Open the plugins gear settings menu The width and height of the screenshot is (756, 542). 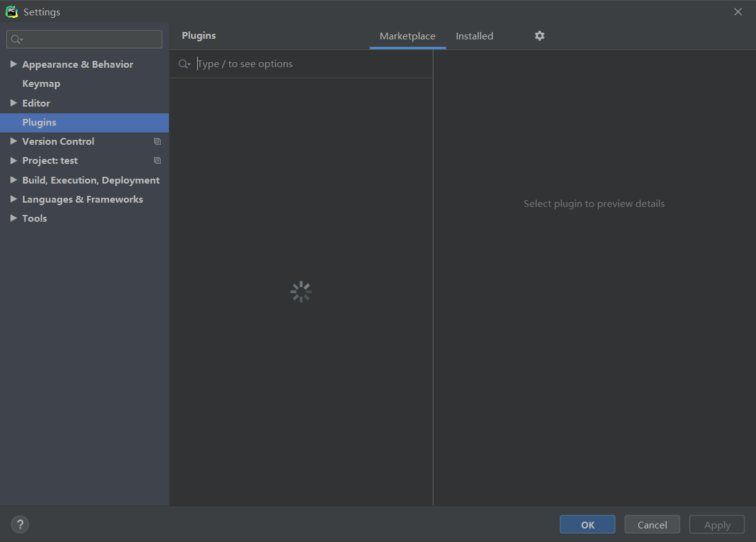(x=540, y=36)
